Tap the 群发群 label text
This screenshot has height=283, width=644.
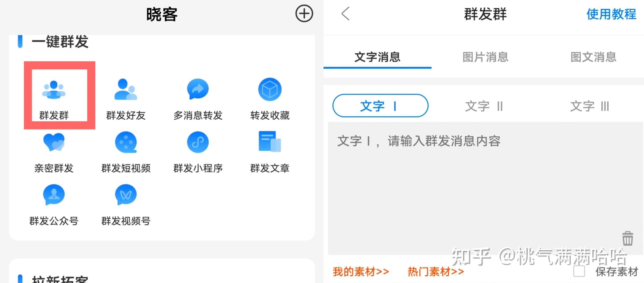[54, 115]
